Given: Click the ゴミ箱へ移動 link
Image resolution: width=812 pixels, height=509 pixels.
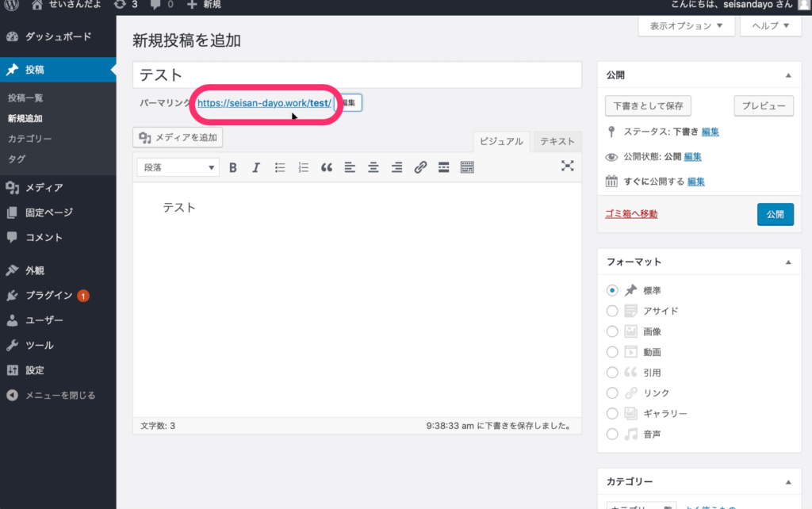Looking at the screenshot, I should coord(631,214).
